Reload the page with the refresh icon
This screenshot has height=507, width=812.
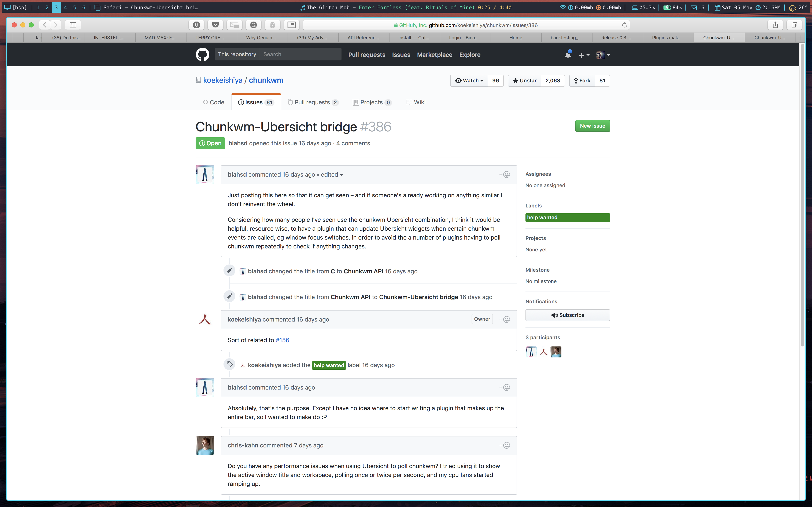tap(624, 25)
